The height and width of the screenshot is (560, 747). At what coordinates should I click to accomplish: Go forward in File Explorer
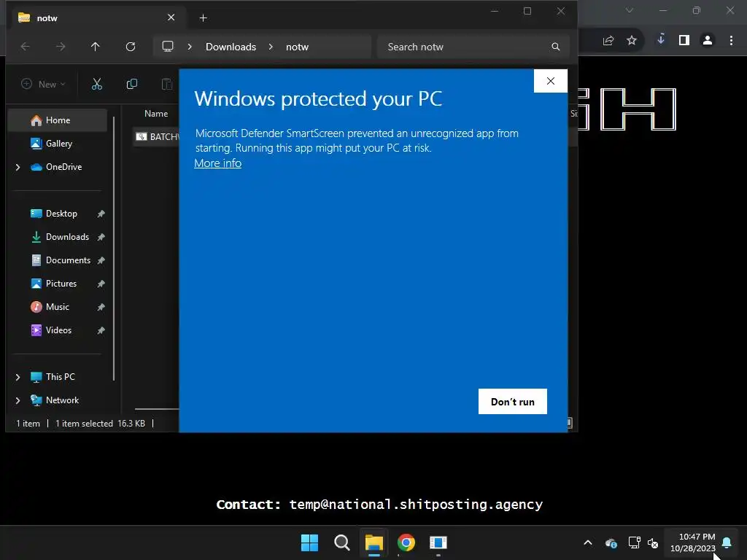(x=61, y=47)
